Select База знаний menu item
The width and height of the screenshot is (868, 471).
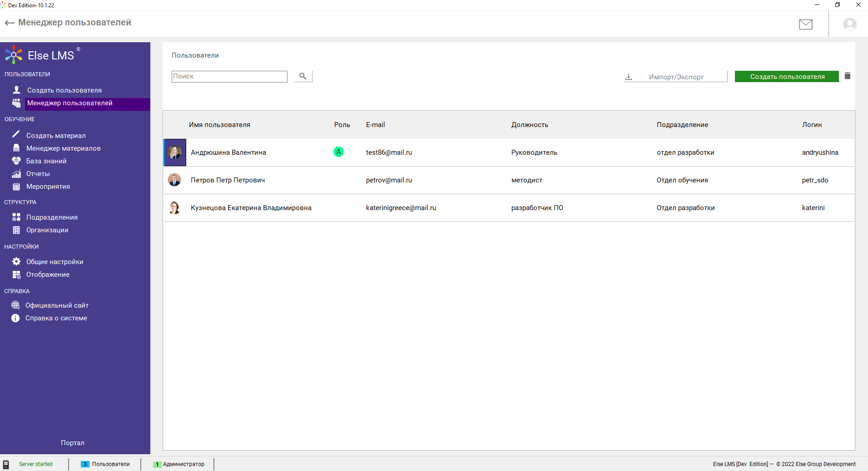click(46, 161)
